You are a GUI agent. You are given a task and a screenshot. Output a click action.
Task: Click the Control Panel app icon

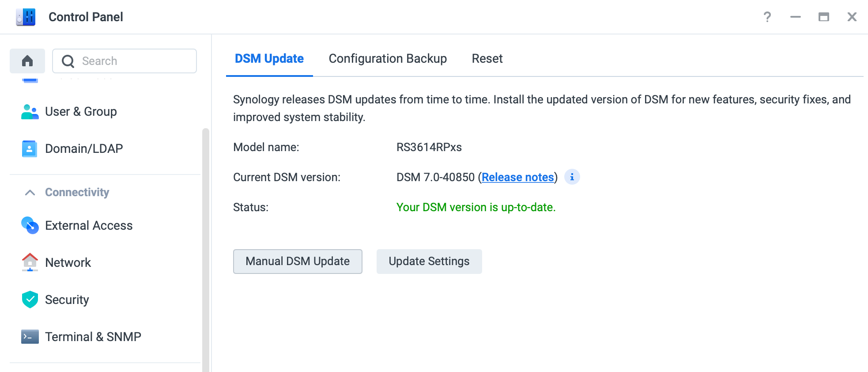[26, 17]
